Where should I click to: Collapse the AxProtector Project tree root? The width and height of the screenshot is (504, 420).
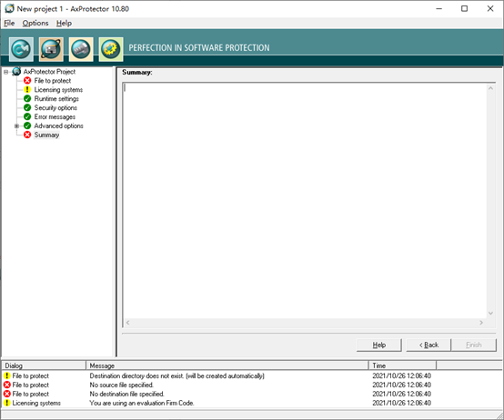(5, 72)
